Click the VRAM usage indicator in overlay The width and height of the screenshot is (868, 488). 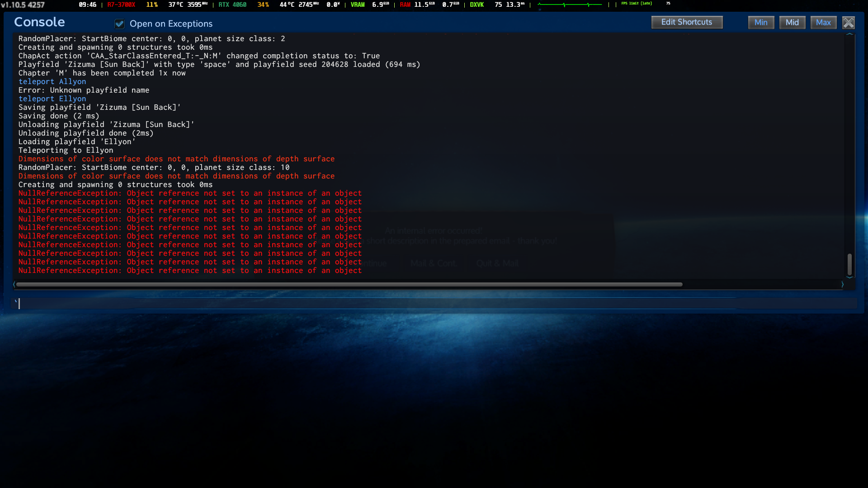tap(357, 5)
